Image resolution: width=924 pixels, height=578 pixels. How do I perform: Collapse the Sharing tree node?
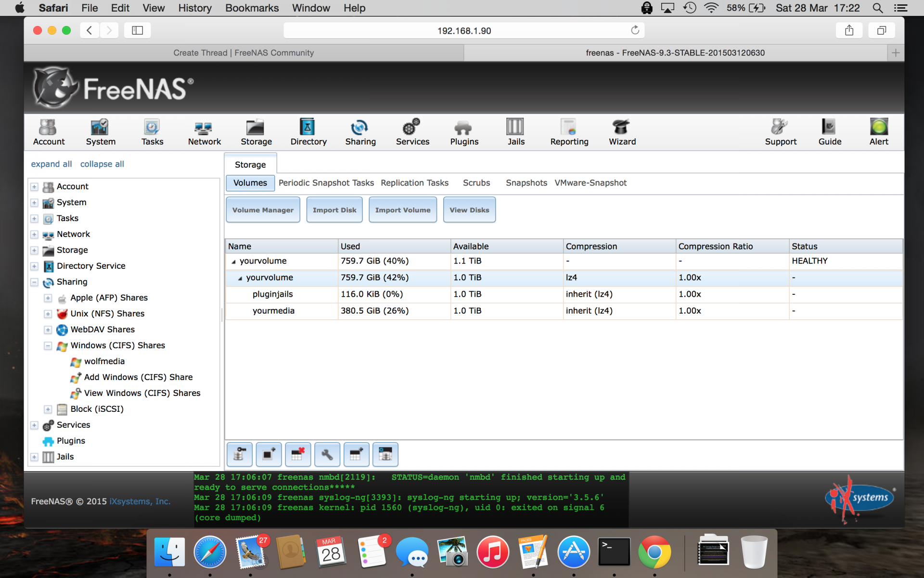(34, 282)
